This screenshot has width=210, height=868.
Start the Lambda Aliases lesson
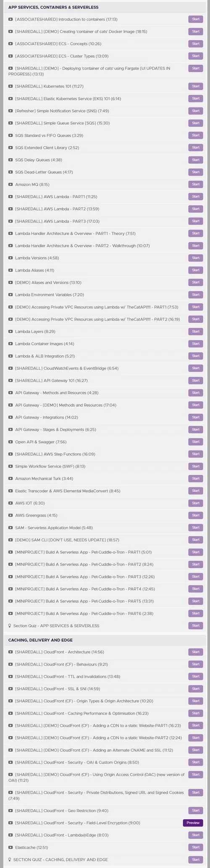tap(196, 270)
